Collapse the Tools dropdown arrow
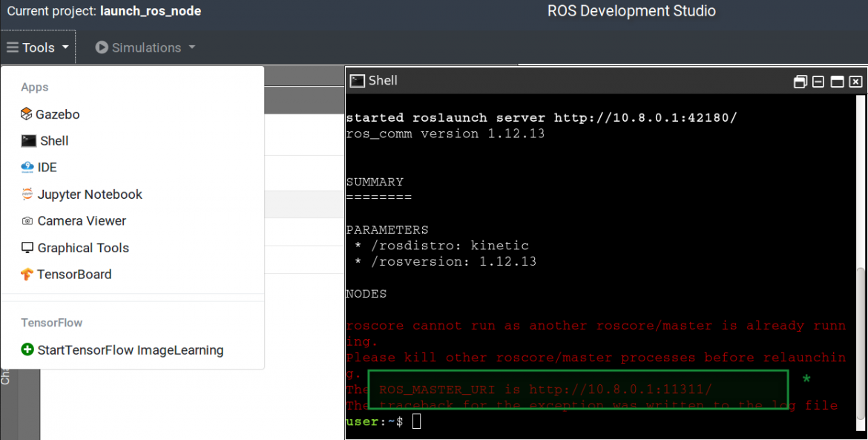Image resolution: width=868 pixels, height=440 pixels. point(65,47)
